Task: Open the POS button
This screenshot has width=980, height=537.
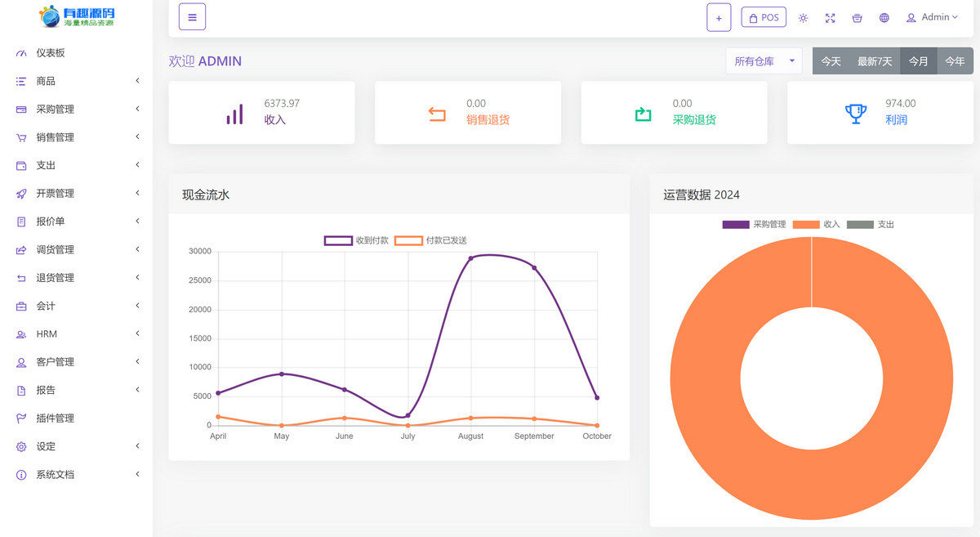Action: tap(764, 17)
